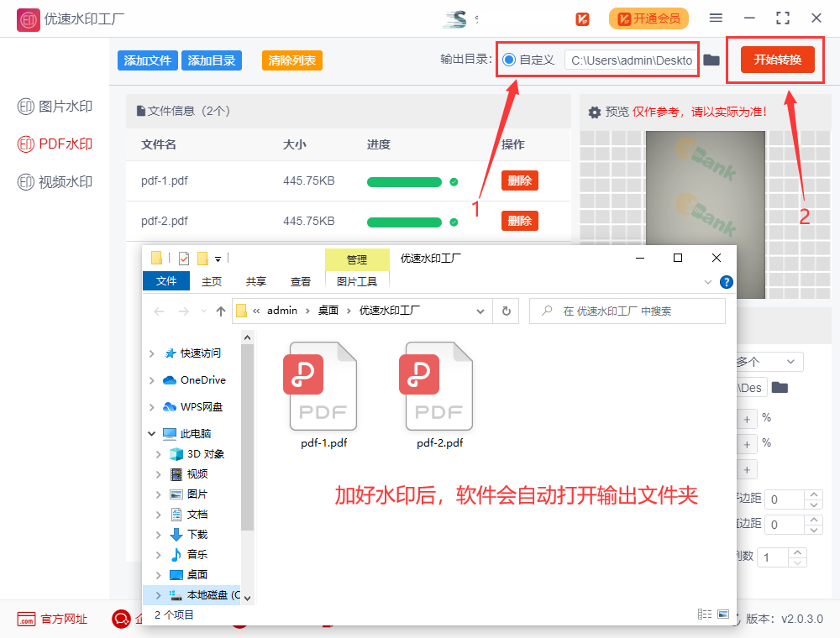This screenshot has height=638, width=840.
Task: Select the 自定义 output directory radio button
Action: pos(509,60)
